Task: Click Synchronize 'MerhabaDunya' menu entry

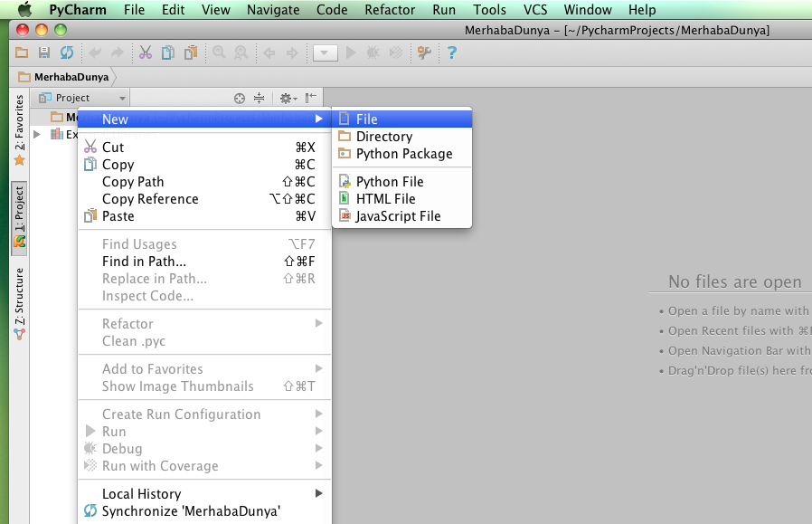Action: pos(204,511)
